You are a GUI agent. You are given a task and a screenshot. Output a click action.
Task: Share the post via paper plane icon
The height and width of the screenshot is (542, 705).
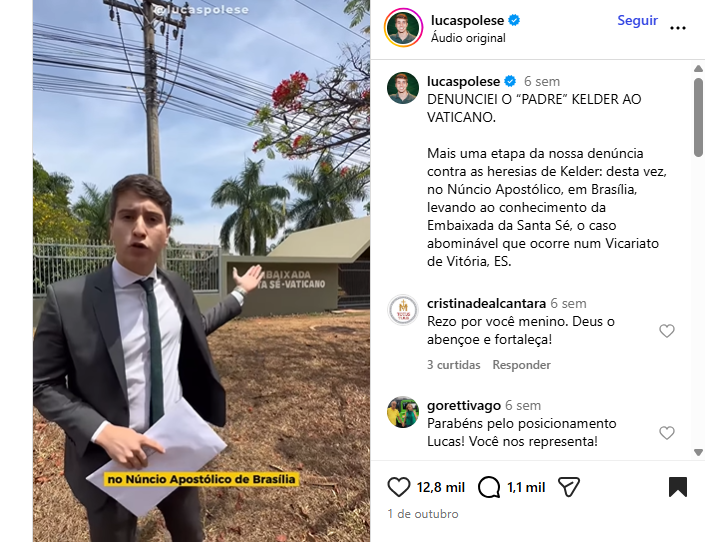[x=569, y=487]
